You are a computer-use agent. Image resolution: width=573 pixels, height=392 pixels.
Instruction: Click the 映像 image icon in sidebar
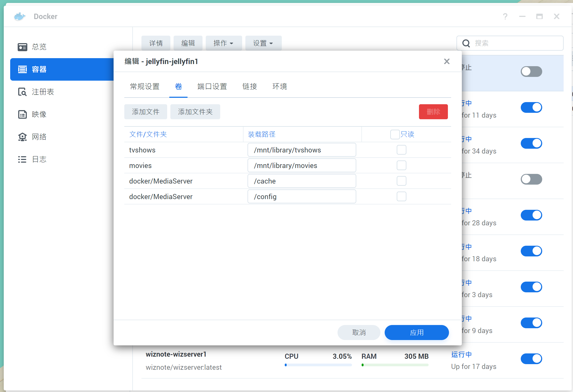(23, 114)
